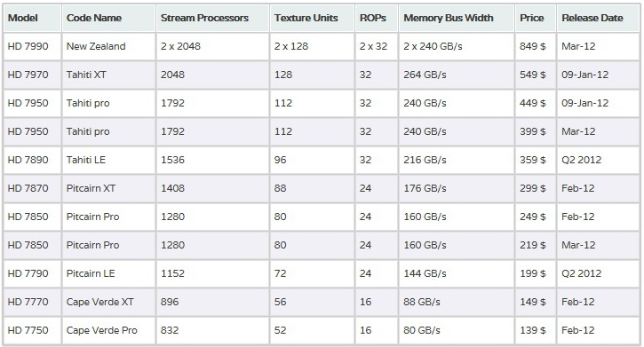Select the Tahiti LE code name
The image size is (644, 347).
click(x=86, y=160)
